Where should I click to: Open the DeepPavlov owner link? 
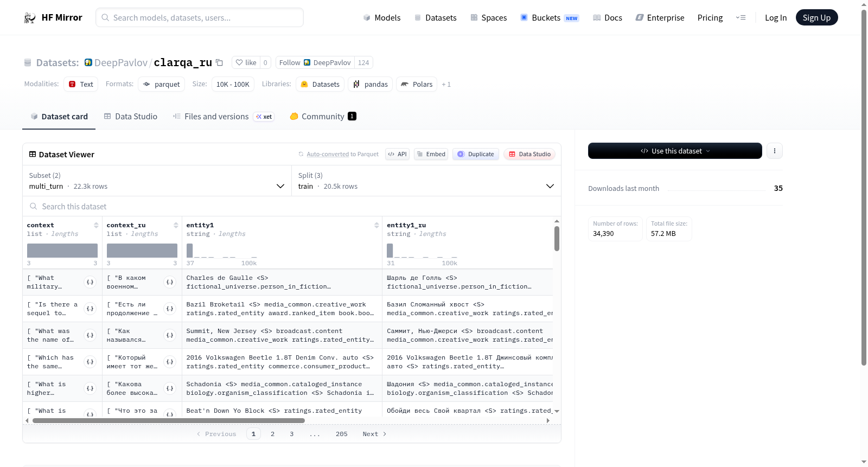click(x=121, y=62)
